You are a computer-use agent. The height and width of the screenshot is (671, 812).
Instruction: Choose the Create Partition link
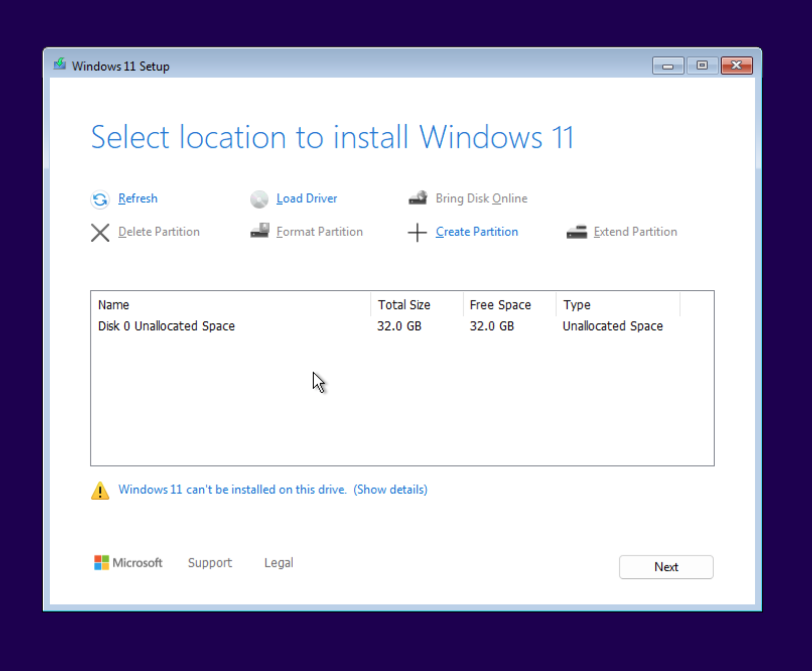(x=477, y=232)
